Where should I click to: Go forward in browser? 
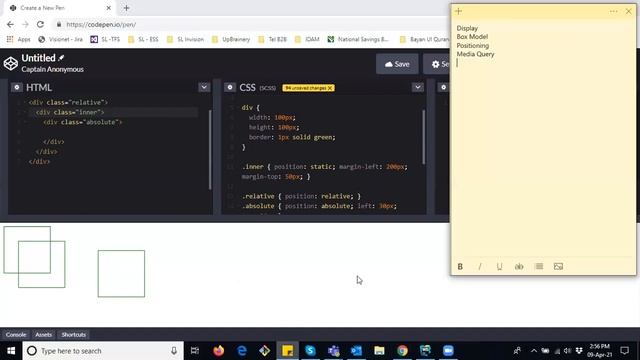[x=25, y=24]
